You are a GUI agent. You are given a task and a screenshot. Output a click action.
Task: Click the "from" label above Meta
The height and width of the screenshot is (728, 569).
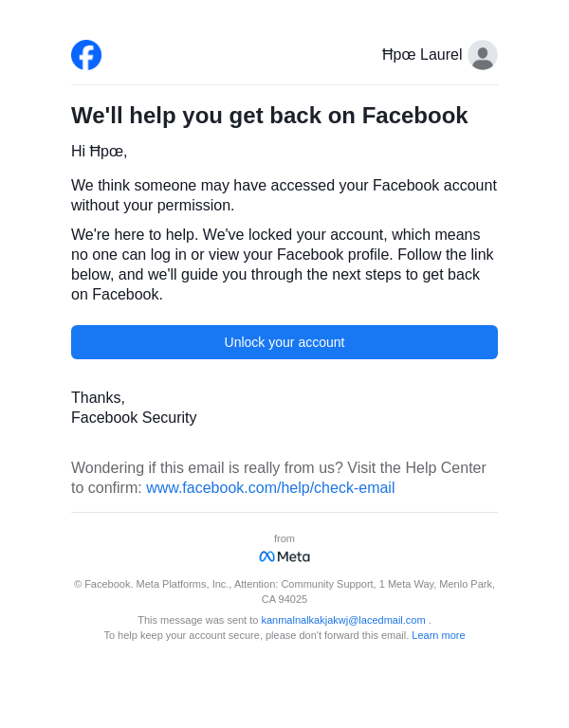(284, 538)
